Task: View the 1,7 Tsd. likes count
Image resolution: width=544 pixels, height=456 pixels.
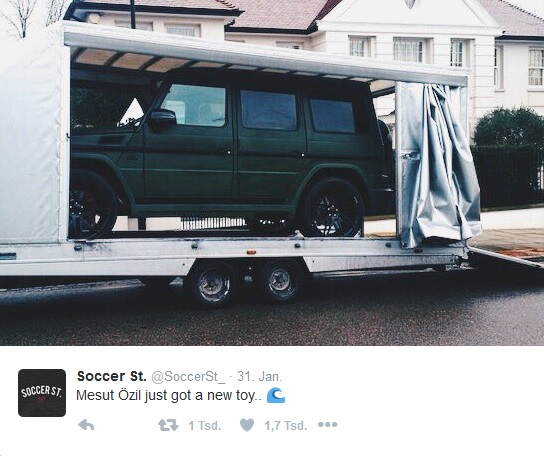Action: point(286,425)
